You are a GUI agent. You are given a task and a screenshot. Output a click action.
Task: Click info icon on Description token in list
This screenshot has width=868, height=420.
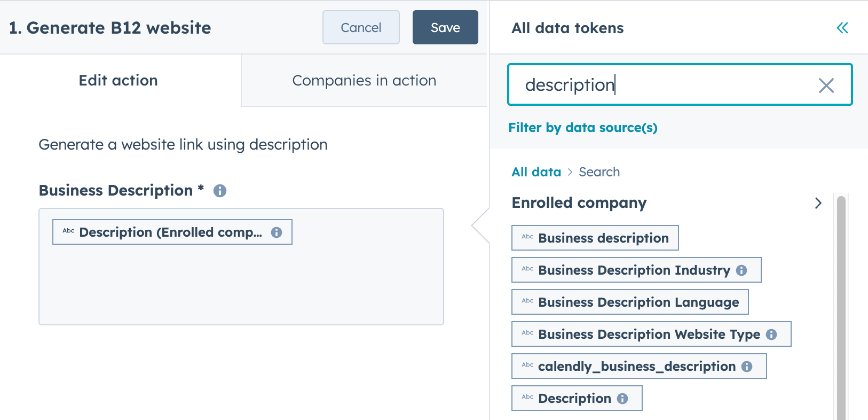pos(622,399)
